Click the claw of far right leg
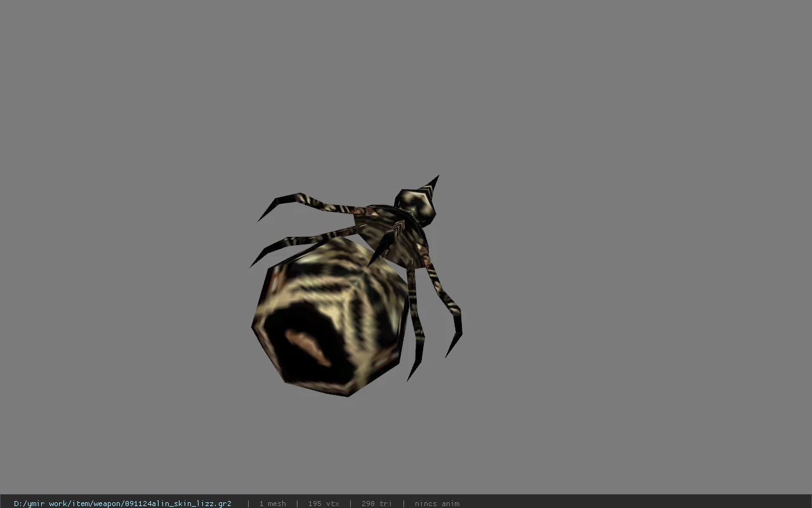The image size is (812, 508). [454, 343]
